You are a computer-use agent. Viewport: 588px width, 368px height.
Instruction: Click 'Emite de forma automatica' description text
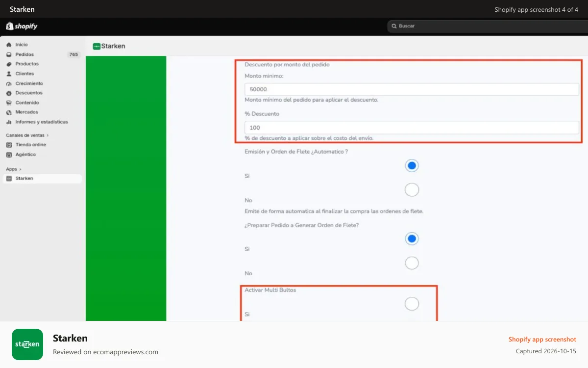334,211
